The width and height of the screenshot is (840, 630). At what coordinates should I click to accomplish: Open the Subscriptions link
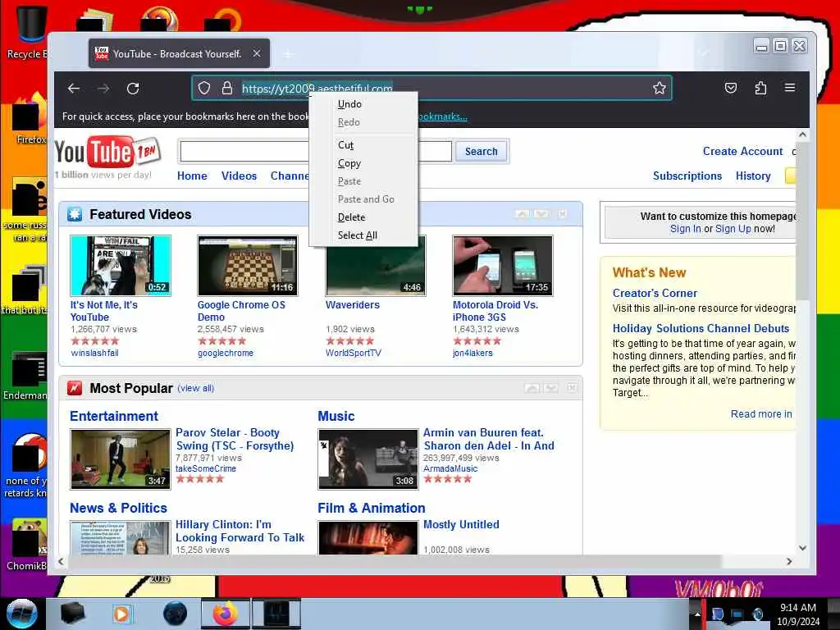click(x=687, y=176)
